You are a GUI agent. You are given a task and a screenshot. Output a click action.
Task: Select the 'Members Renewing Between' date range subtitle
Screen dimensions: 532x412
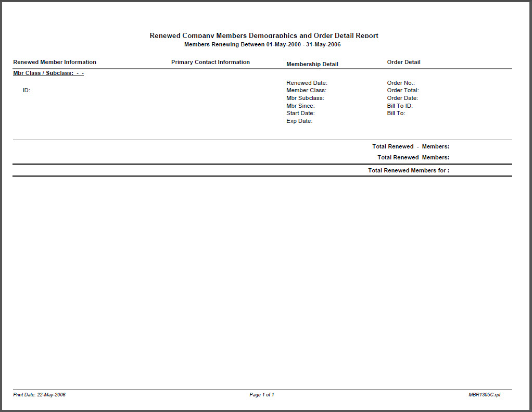pos(262,44)
